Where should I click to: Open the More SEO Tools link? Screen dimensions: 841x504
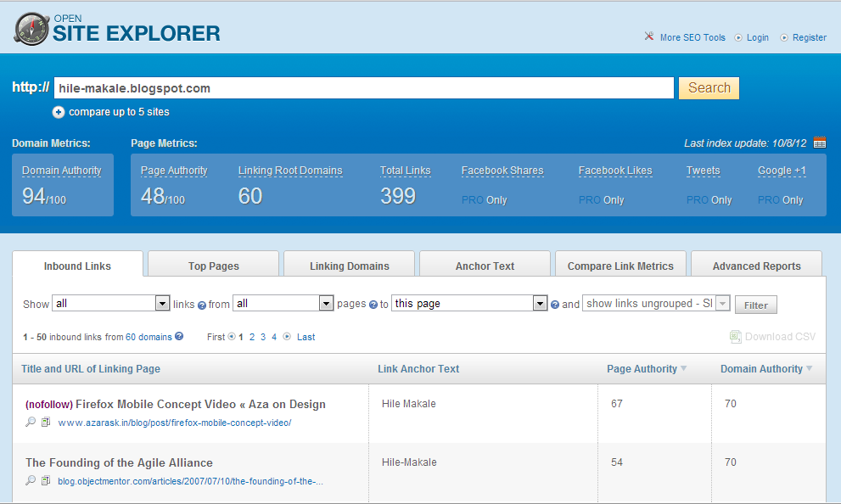click(x=692, y=37)
